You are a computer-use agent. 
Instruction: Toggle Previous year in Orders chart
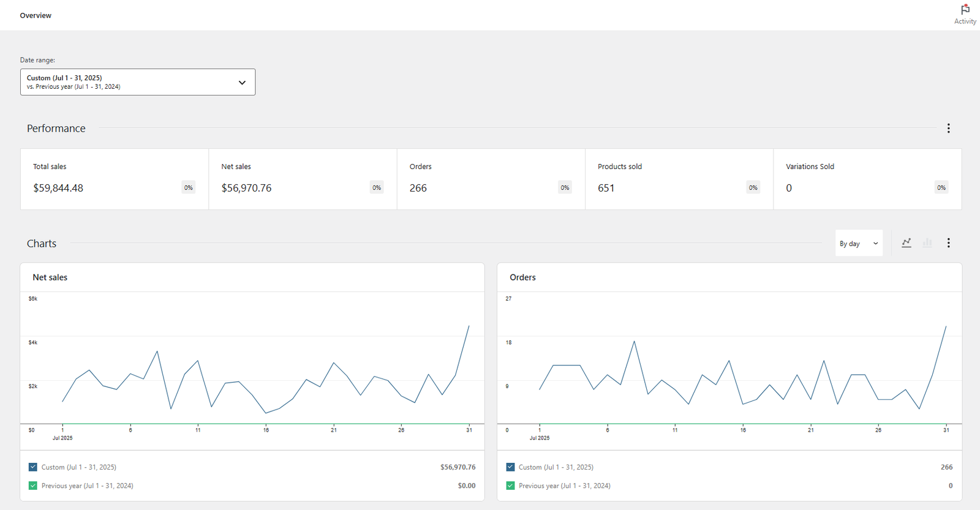click(x=510, y=486)
